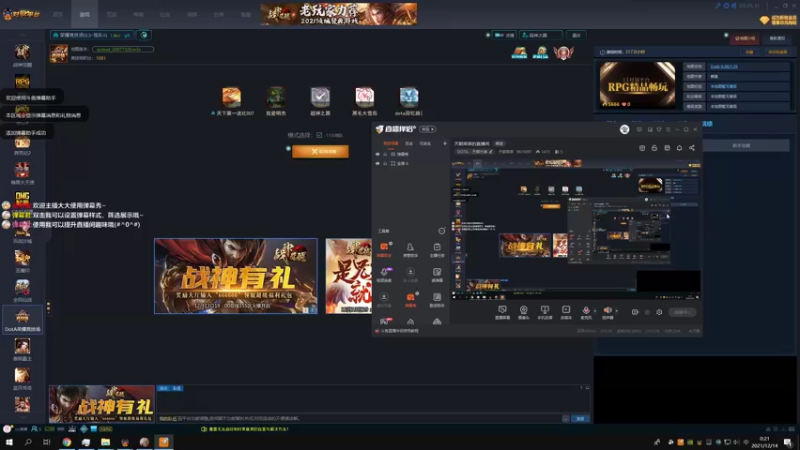Open the RPG精品畅玩 thumbnail in the right panel
The image size is (800, 450).
[x=637, y=85]
